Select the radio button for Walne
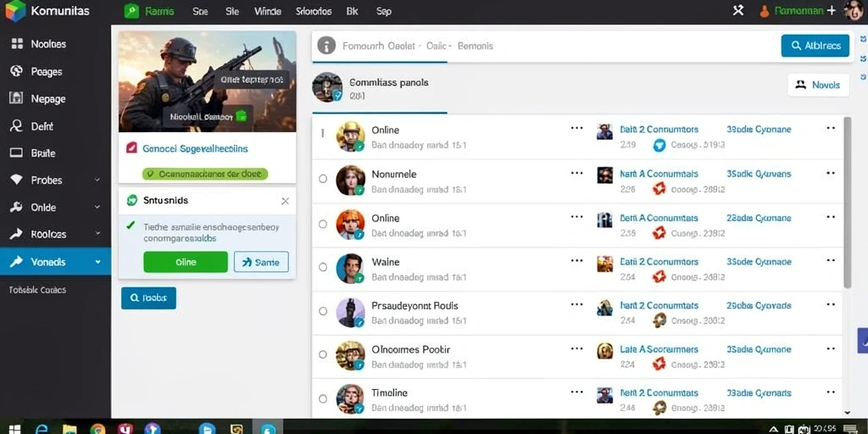This screenshot has height=434, width=868. [323, 267]
